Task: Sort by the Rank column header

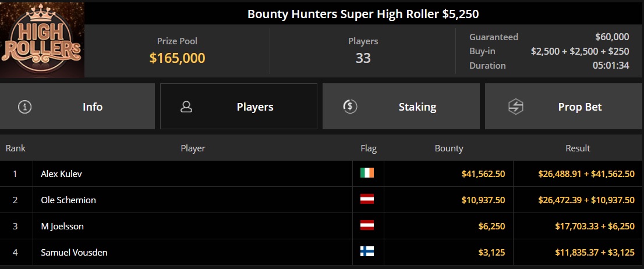Action: (x=16, y=148)
